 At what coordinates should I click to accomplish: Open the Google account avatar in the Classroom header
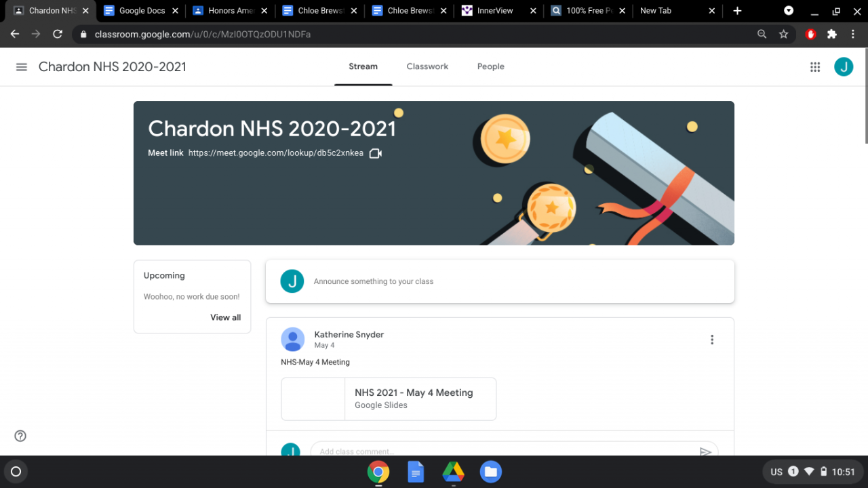click(x=844, y=66)
